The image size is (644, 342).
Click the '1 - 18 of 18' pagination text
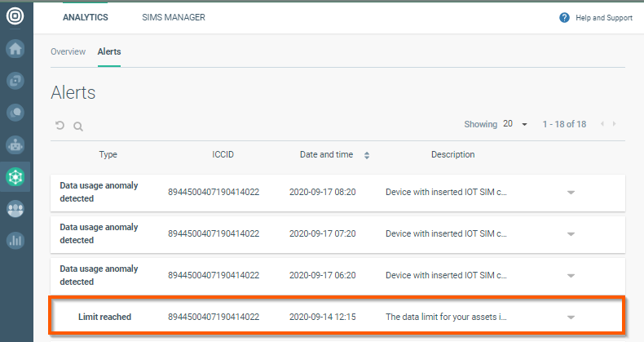564,124
